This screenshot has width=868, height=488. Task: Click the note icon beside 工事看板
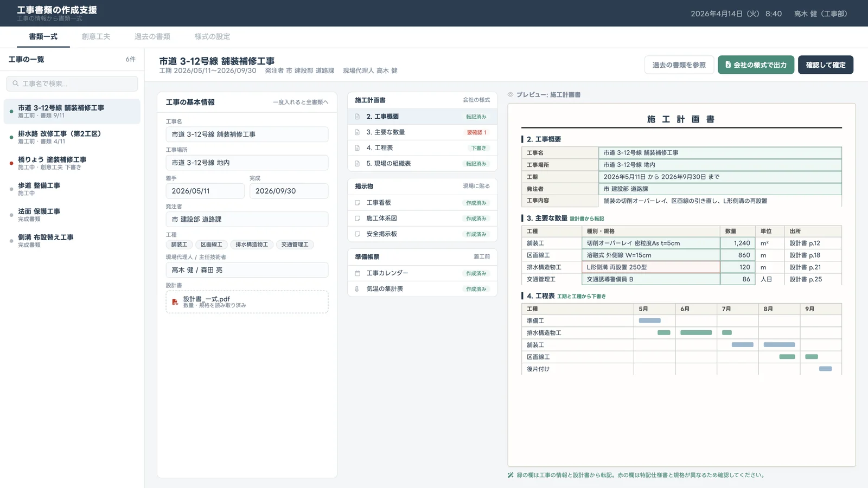pos(358,203)
